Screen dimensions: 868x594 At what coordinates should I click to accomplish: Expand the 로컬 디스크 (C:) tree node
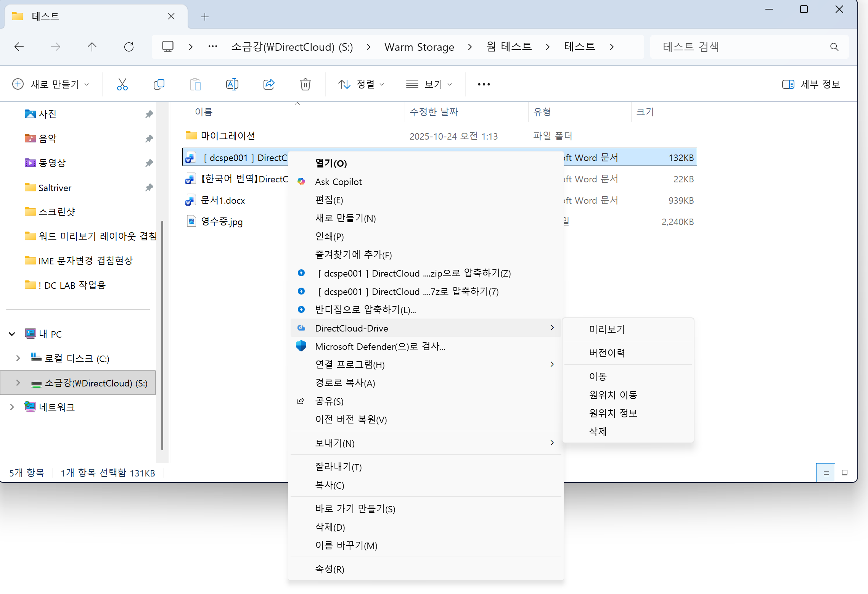[18, 358]
